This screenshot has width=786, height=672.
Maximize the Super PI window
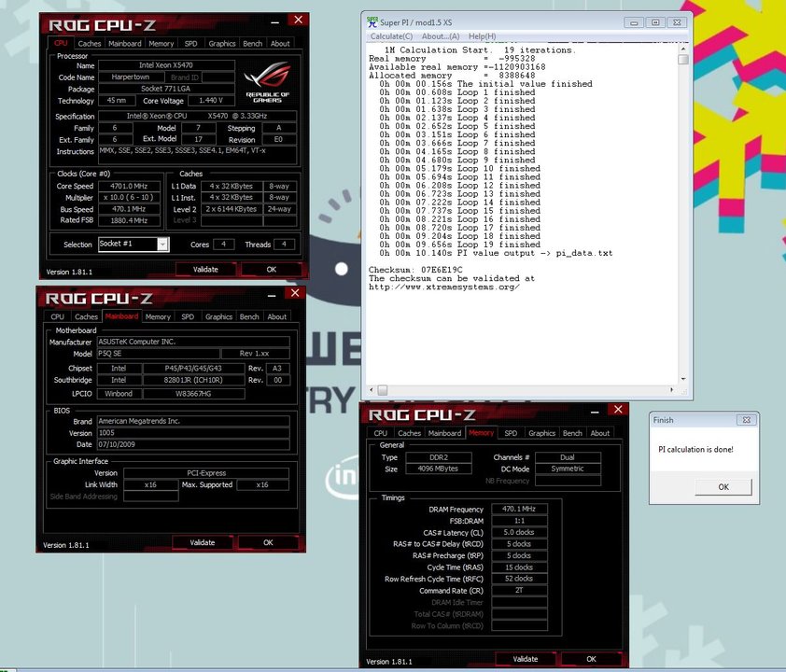point(655,22)
